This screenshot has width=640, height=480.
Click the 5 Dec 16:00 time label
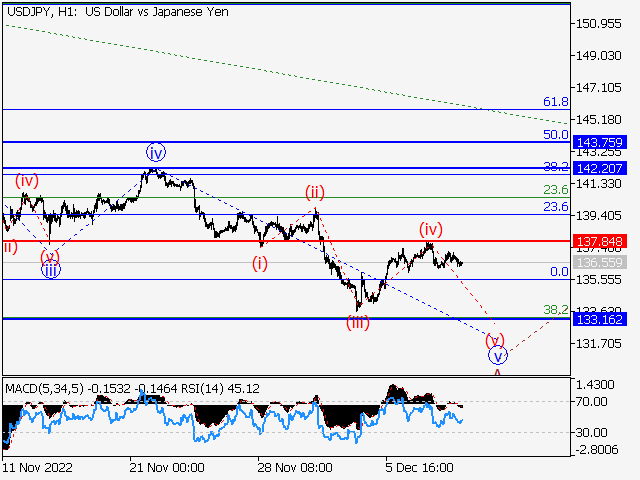click(x=419, y=468)
